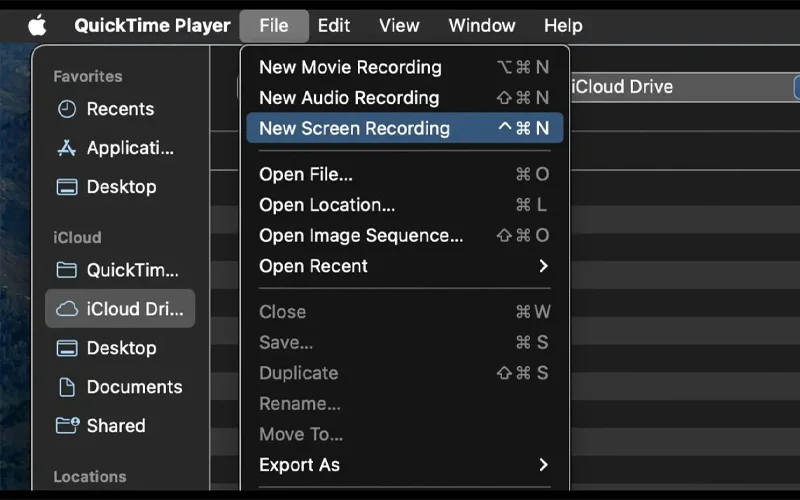Image resolution: width=800 pixels, height=500 pixels.
Task: Open the Apple menu
Action: point(37,25)
